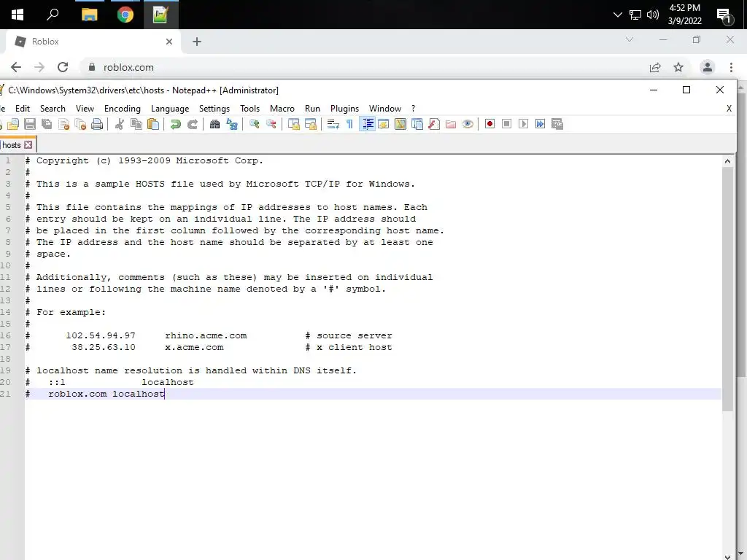Click the Redo toolbar icon
The image size is (747, 560).
coord(193,124)
